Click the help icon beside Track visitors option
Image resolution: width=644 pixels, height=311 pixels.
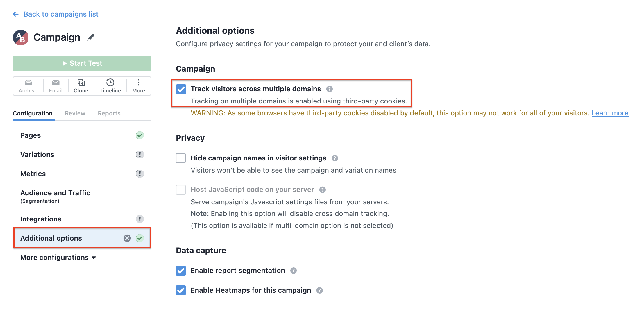coord(329,89)
